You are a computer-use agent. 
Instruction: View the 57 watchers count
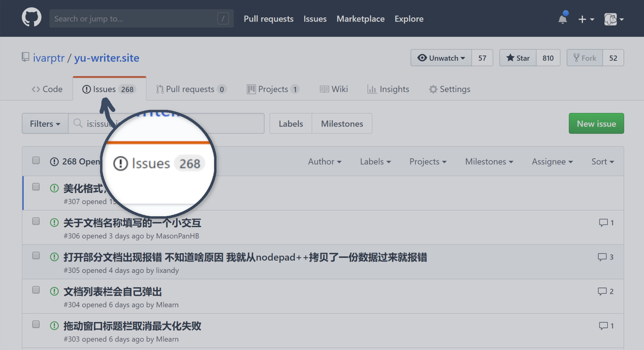(482, 58)
